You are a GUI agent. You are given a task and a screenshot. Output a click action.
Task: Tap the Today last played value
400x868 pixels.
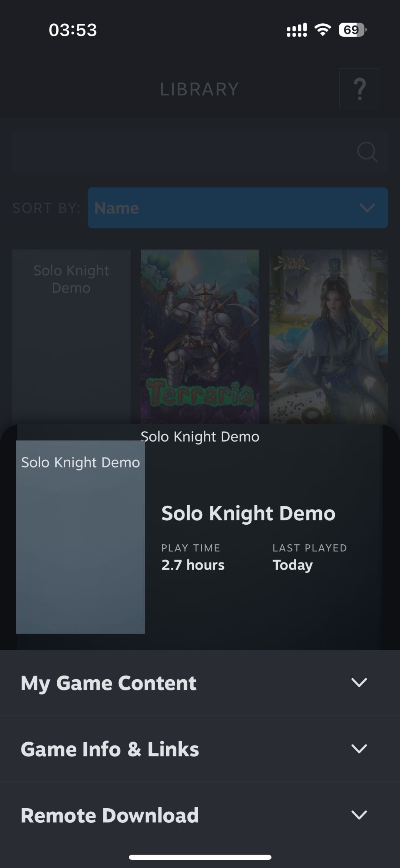point(293,565)
